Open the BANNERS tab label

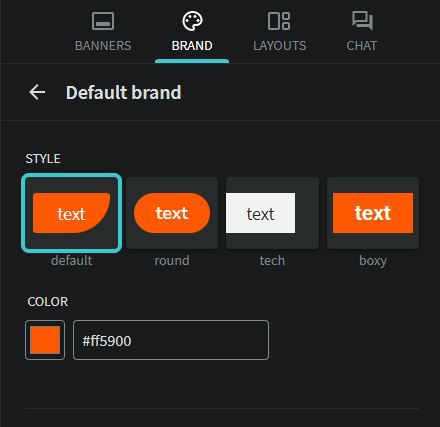(x=103, y=46)
